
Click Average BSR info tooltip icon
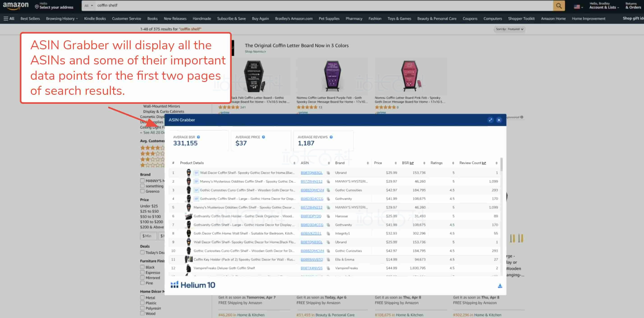[x=199, y=137]
